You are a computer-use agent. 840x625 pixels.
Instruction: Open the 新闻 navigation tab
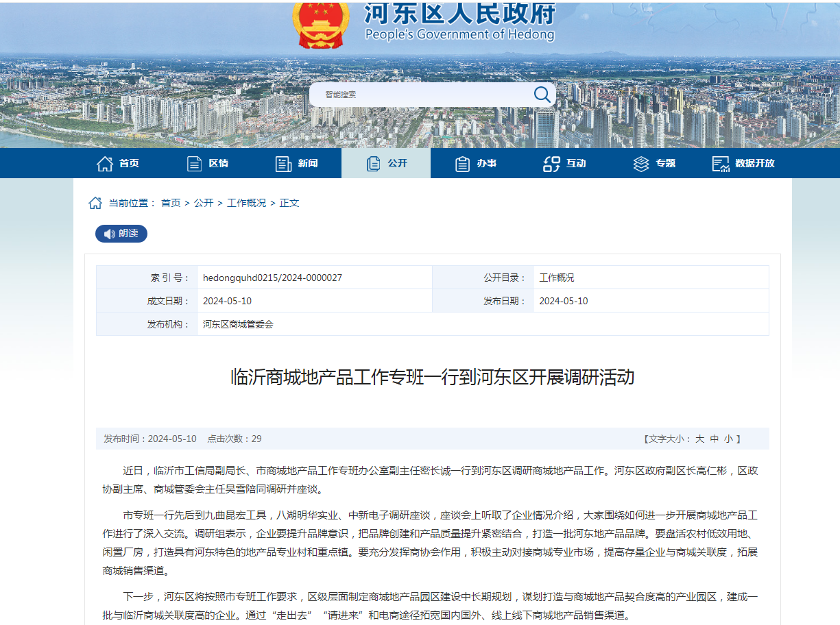point(297,163)
